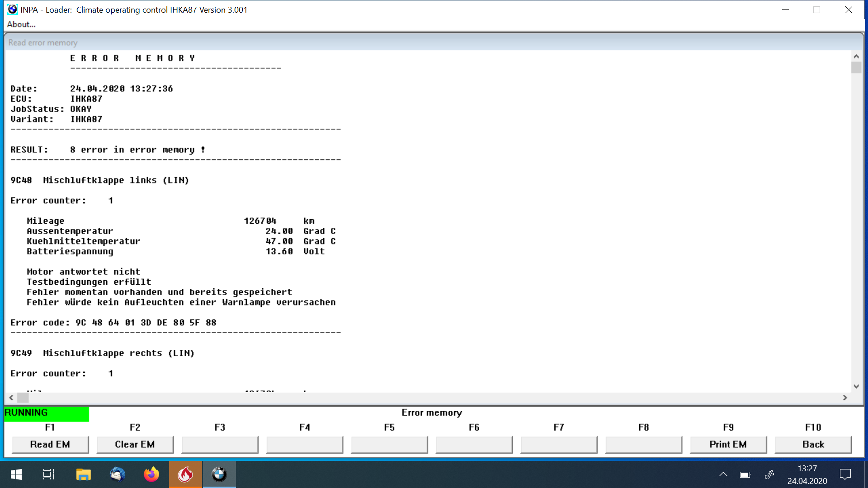Show hidden system tray icons

pyautogui.click(x=723, y=474)
